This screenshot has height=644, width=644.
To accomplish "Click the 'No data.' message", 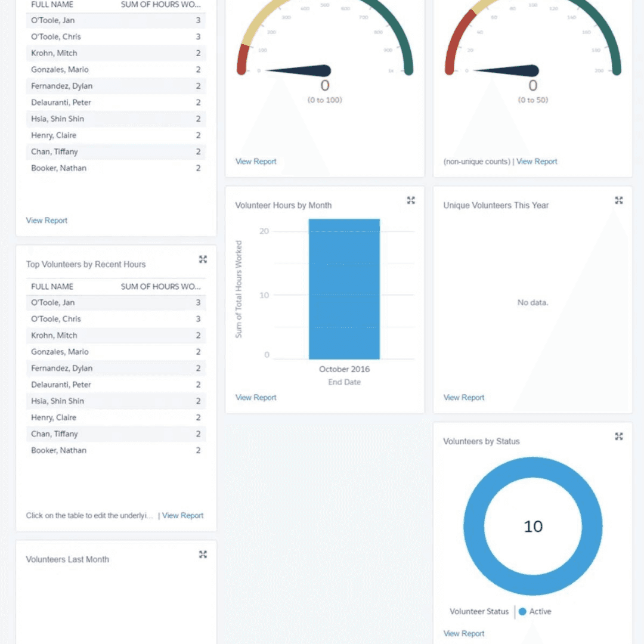I will [x=532, y=303].
